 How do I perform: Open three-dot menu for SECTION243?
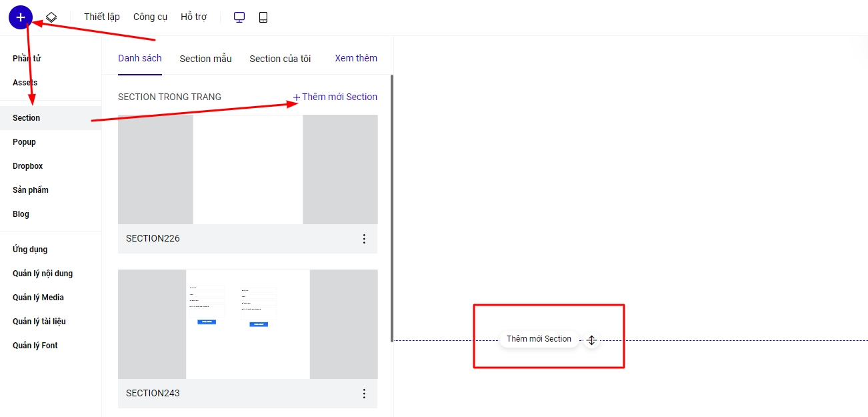point(364,394)
